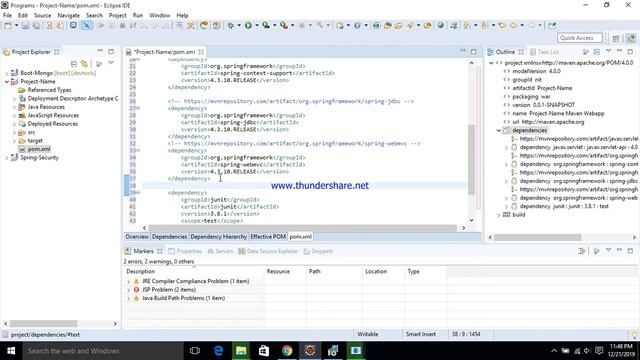Click Outline collapse all icon

[597, 52]
